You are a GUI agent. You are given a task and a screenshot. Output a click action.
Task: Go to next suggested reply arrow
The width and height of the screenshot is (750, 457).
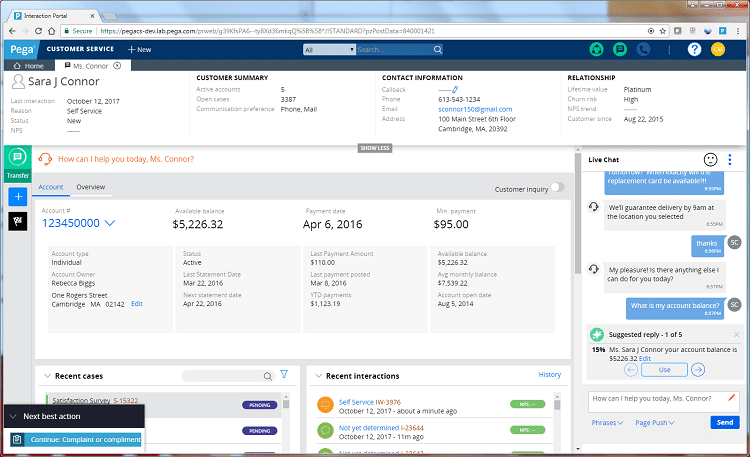pos(698,370)
